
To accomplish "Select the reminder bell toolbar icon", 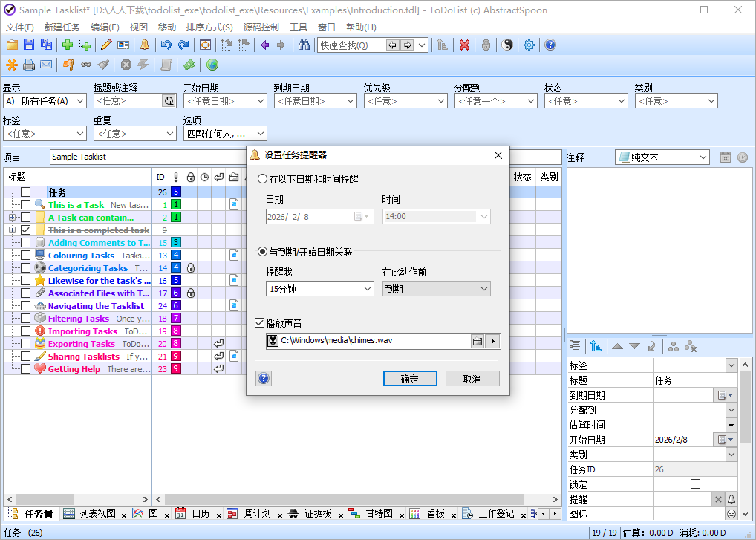I will pos(144,45).
